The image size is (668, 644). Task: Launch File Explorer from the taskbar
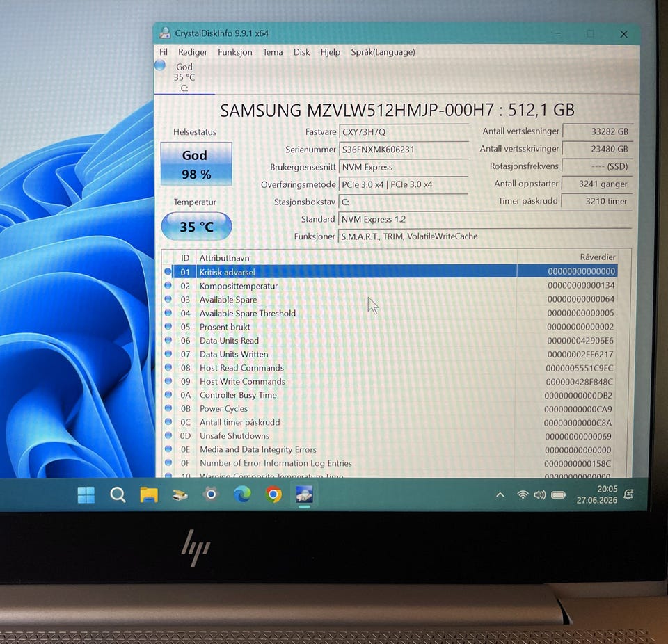[149, 495]
